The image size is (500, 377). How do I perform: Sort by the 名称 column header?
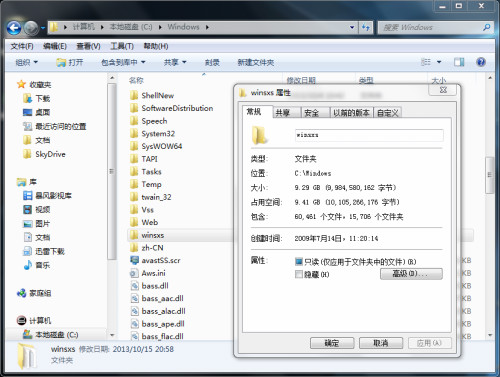pos(136,80)
